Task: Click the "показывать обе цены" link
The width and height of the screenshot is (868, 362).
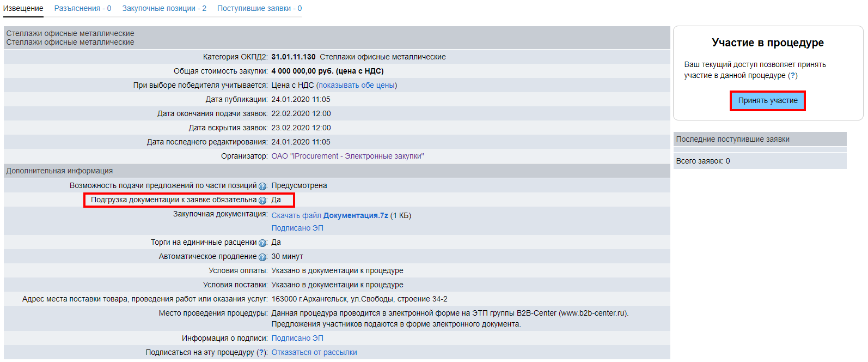Action: point(357,86)
